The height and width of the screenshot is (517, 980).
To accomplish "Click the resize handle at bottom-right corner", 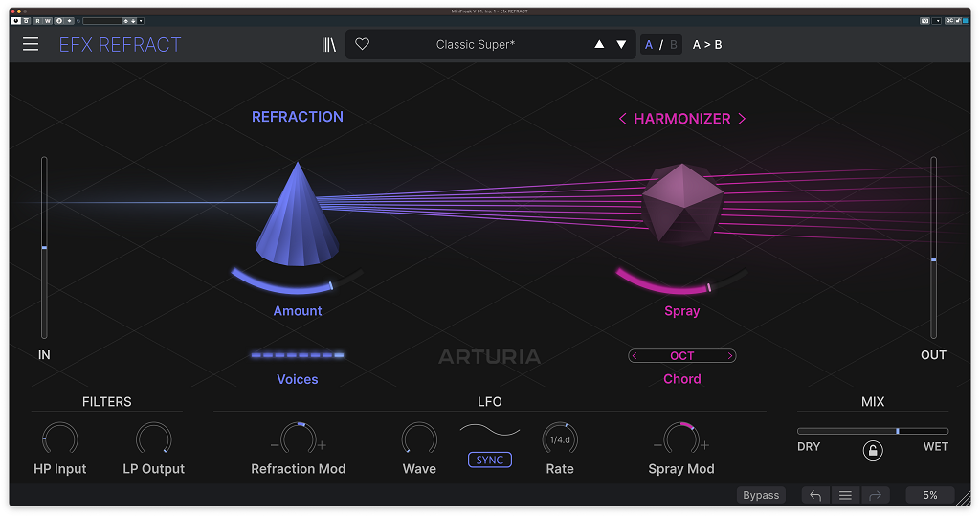I will coord(965,498).
